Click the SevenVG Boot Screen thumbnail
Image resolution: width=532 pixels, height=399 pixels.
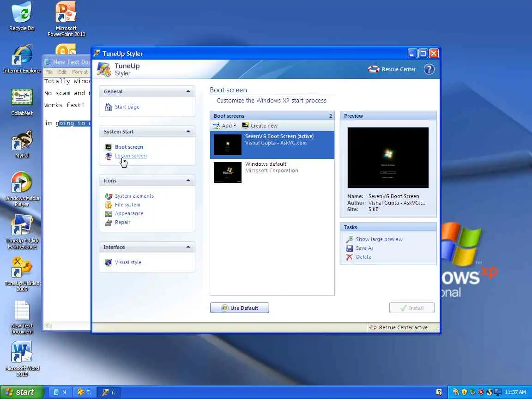[228, 145]
